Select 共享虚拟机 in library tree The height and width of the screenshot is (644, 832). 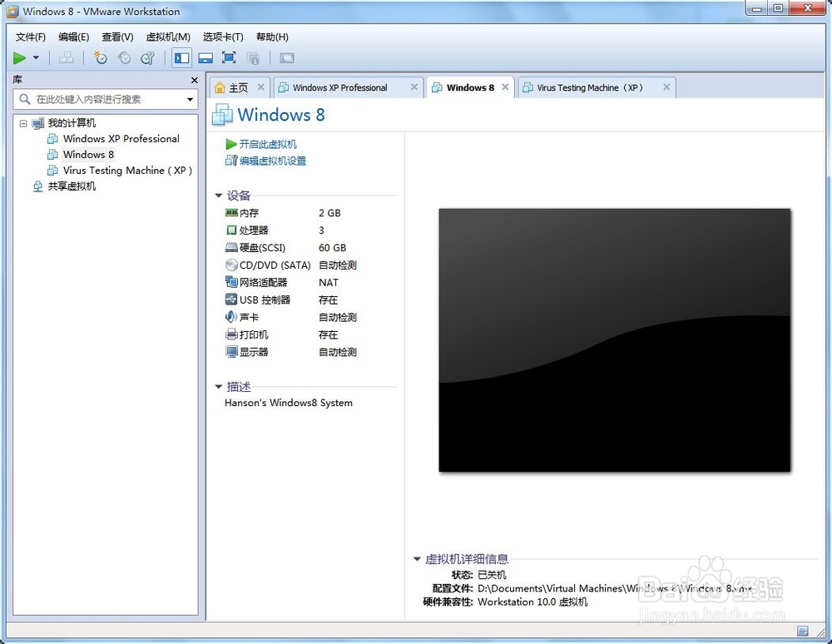[72, 186]
